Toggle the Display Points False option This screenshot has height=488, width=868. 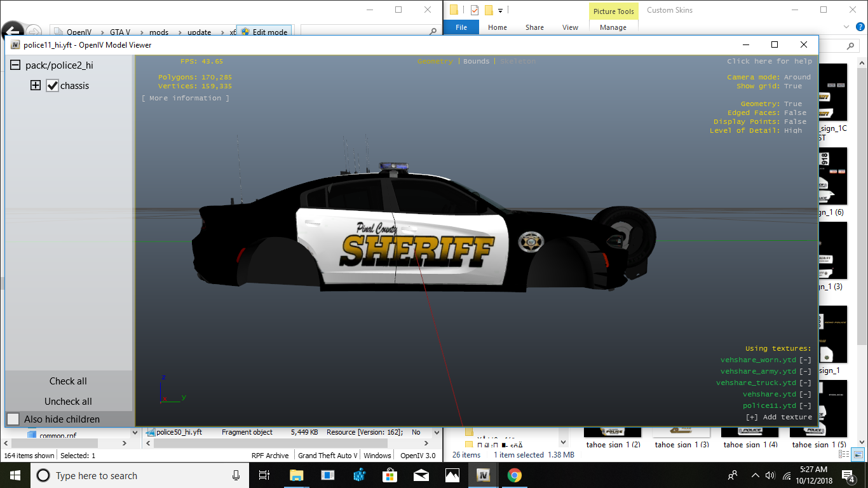tap(795, 122)
